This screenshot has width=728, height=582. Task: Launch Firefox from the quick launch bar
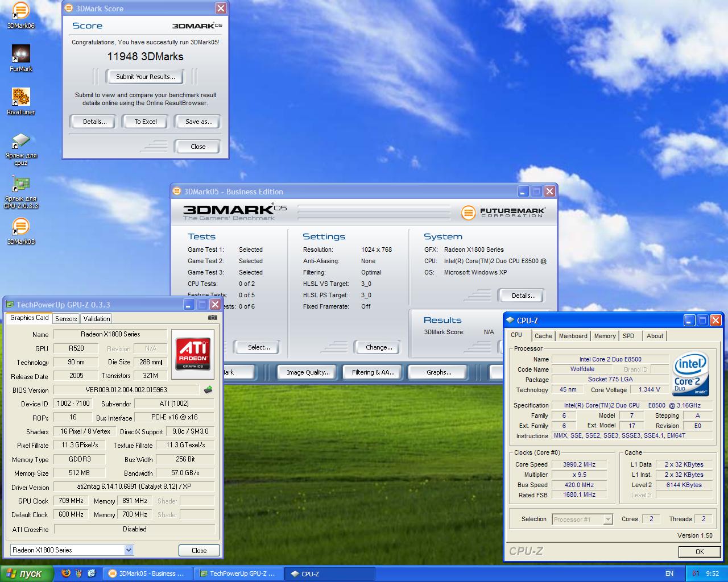pos(66,573)
